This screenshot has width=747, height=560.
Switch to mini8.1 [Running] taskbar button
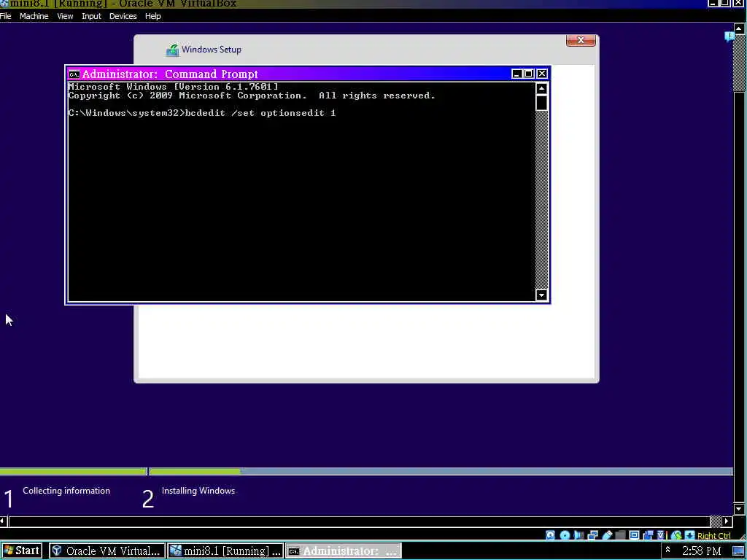(226, 551)
